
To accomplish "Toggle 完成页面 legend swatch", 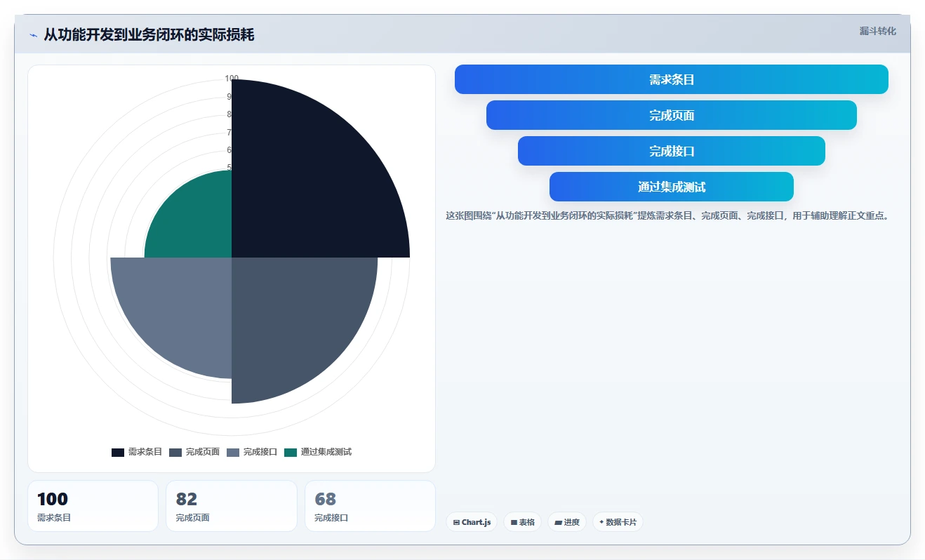I will tap(175, 453).
